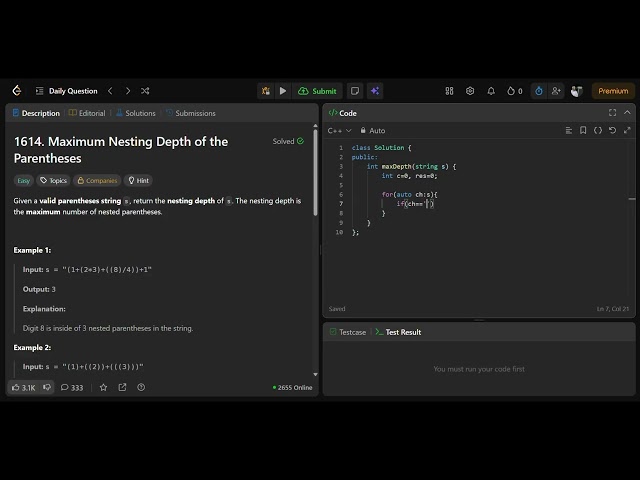The image size is (640, 480).
Task: Expand editor to full screen icon
Action: [627, 130]
